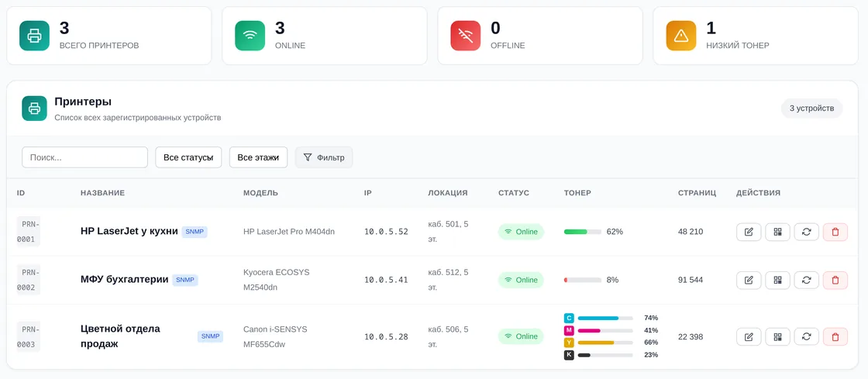Click the SNMP tag on МФУ бухгалтерии
Screen dimensions: 868x379
point(185,280)
